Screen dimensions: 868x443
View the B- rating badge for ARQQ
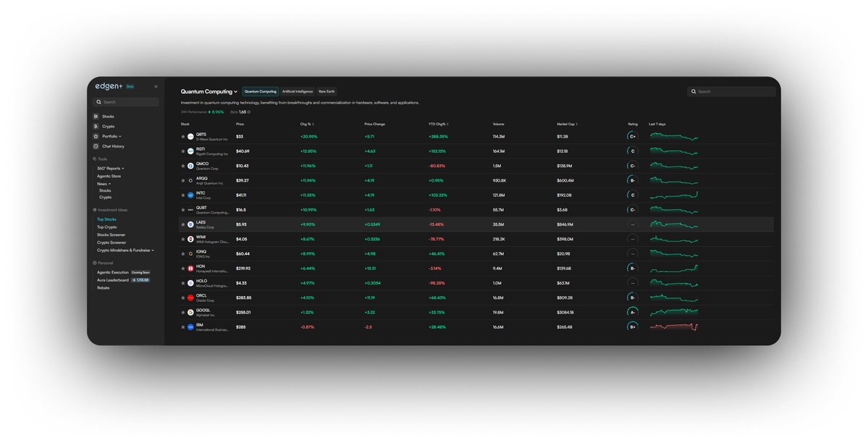pyautogui.click(x=632, y=180)
